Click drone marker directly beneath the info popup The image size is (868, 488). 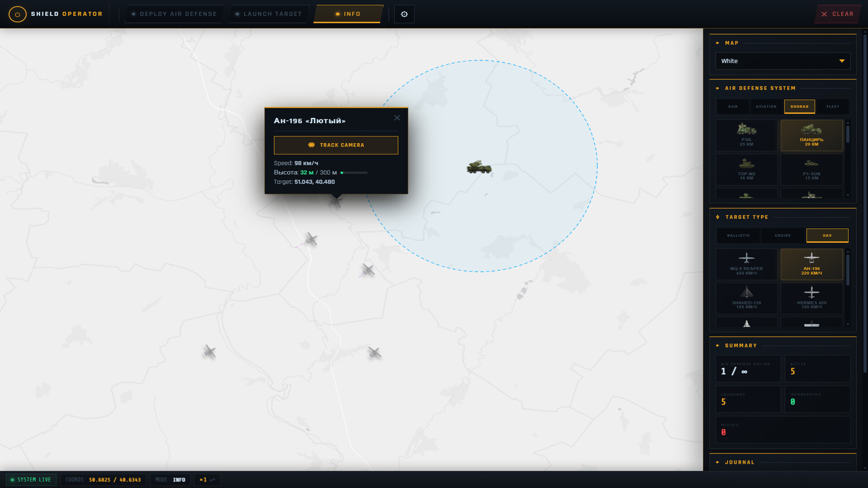pos(336,202)
